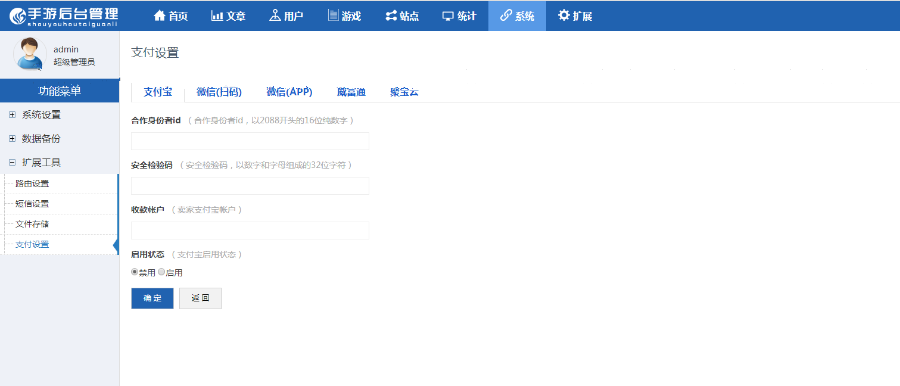Click the 超级管理员 role text
Image resolution: width=900 pixels, height=386 pixels.
click(x=74, y=62)
